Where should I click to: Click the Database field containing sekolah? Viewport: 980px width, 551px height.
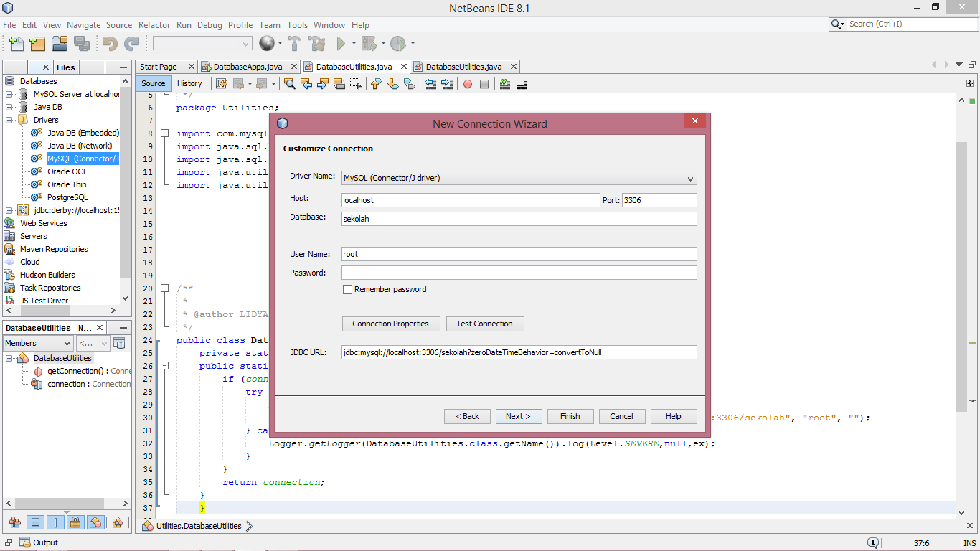coord(519,219)
